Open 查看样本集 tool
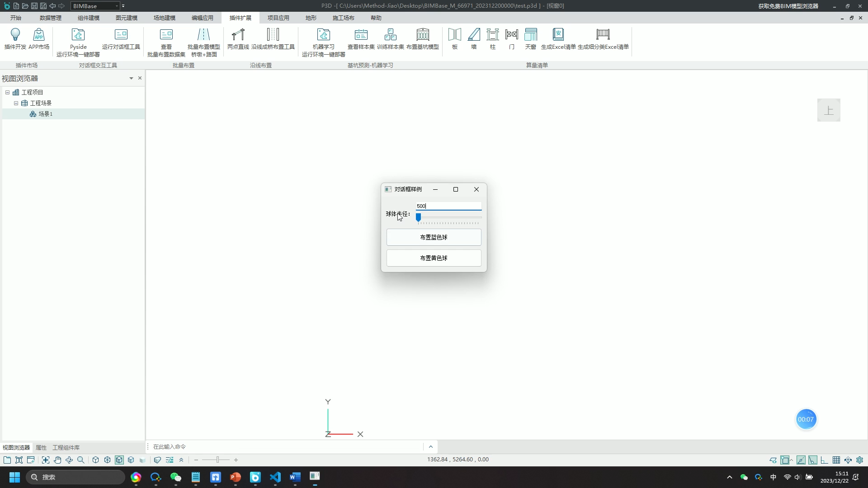Viewport: 868px width, 488px height. [361, 35]
